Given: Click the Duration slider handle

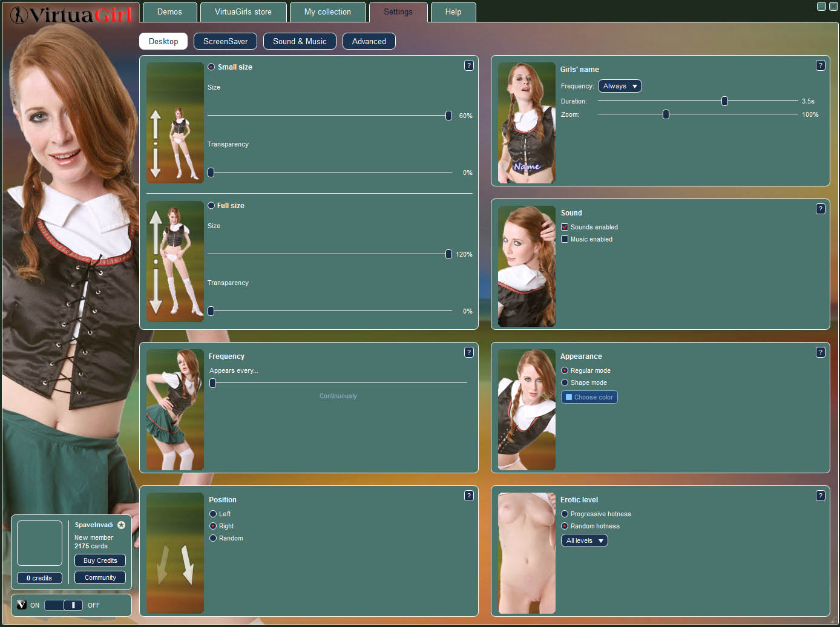Looking at the screenshot, I should click(x=724, y=101).
